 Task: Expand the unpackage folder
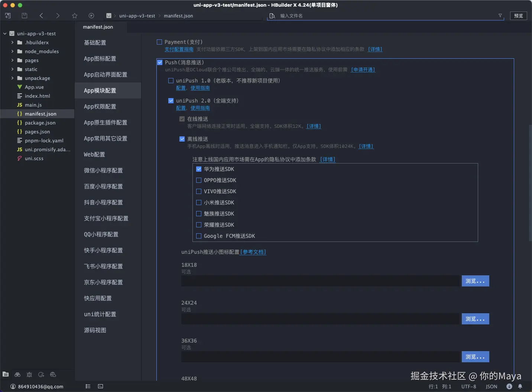point(12,78)
